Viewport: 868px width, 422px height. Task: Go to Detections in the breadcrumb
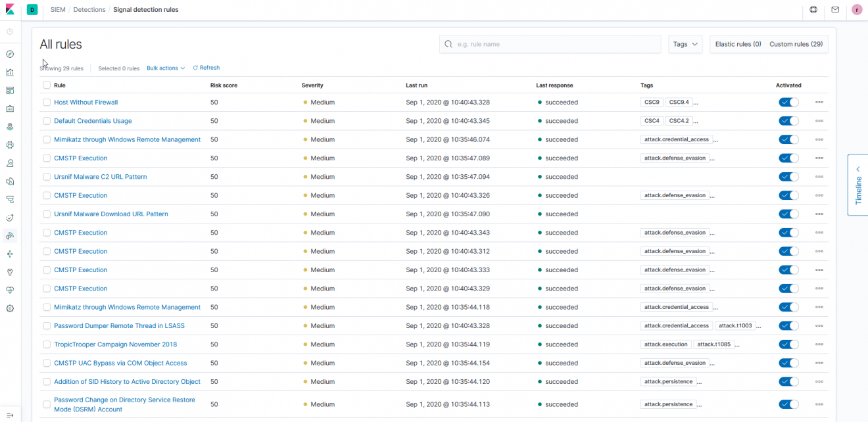point(89,10)
